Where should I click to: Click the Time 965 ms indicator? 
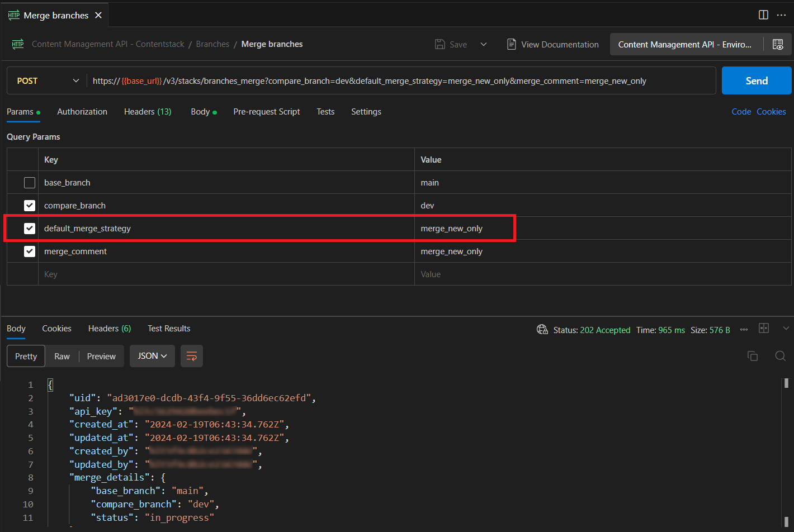[660, 330]
